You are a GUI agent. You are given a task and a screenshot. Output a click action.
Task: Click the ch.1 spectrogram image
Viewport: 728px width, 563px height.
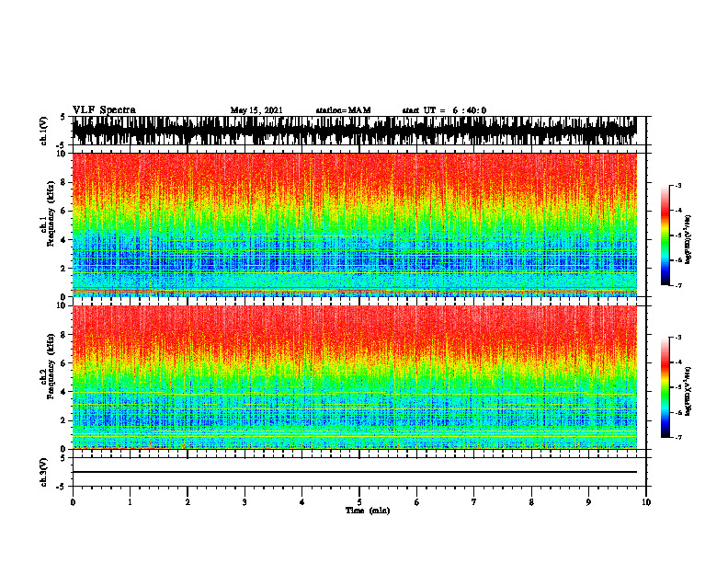coord(355,224)
